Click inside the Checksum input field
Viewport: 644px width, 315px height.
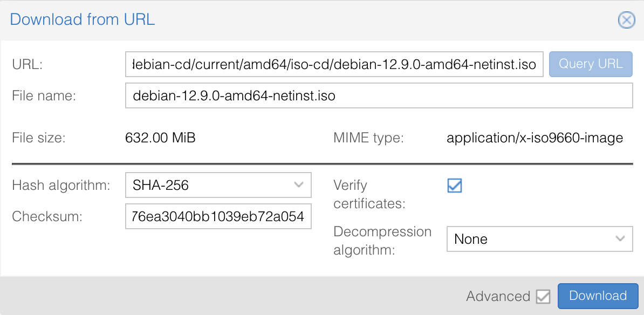click(218, 217)
